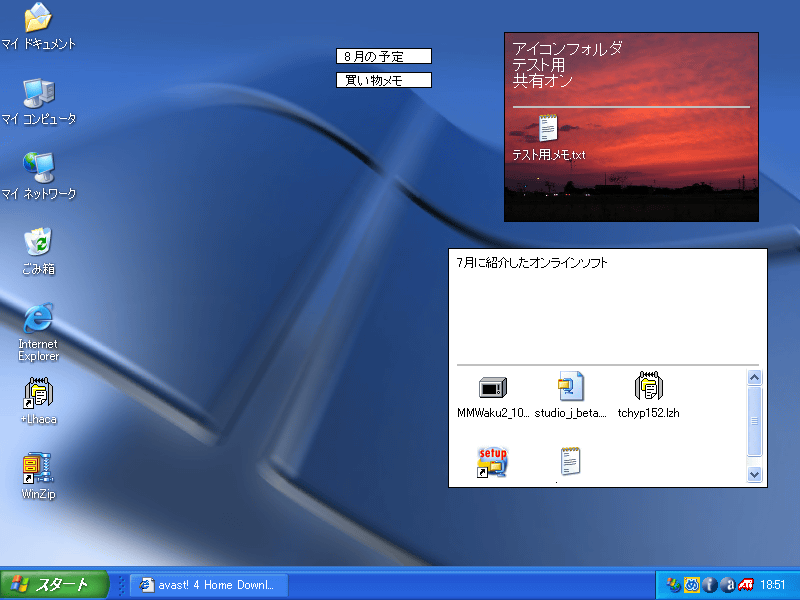Screen dimensions: 800x600
Task: Switch to avast! 4 Home taskbar window
Action: [208, 585]
